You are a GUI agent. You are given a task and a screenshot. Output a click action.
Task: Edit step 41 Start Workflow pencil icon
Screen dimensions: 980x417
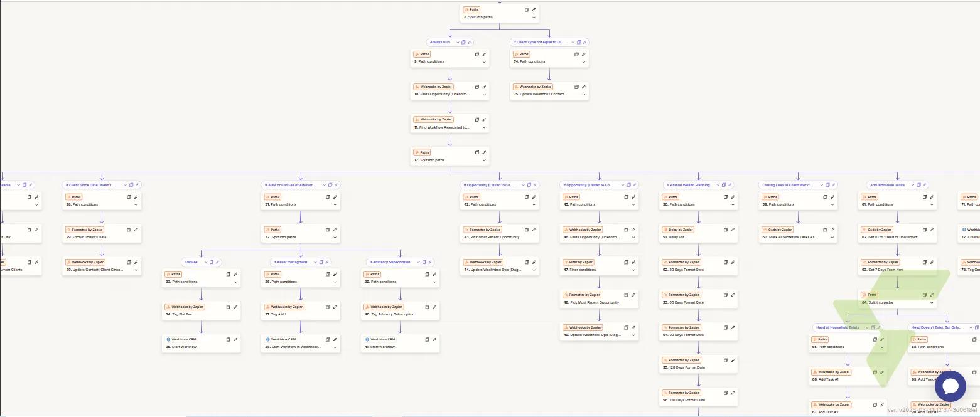coord(434,339)
